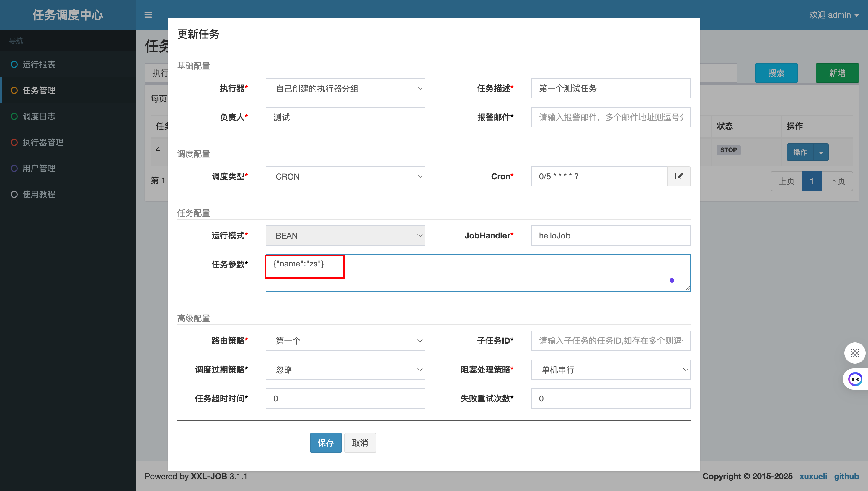Click the 任务配置 section heading

pyautogui.click(x=193, y=213)
